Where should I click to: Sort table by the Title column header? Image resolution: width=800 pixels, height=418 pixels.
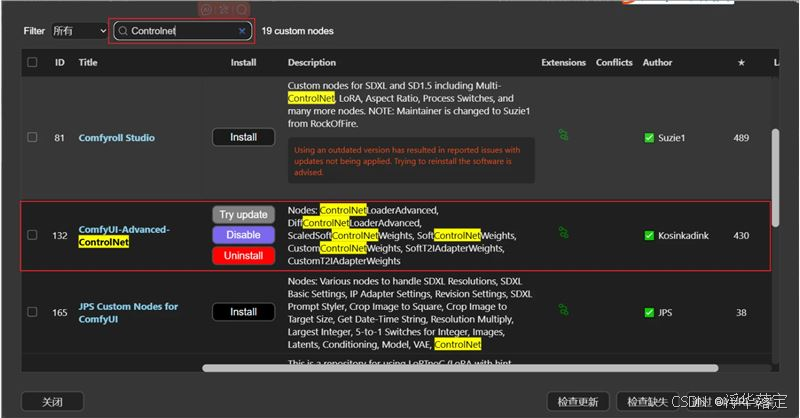[x=88, y=62]
